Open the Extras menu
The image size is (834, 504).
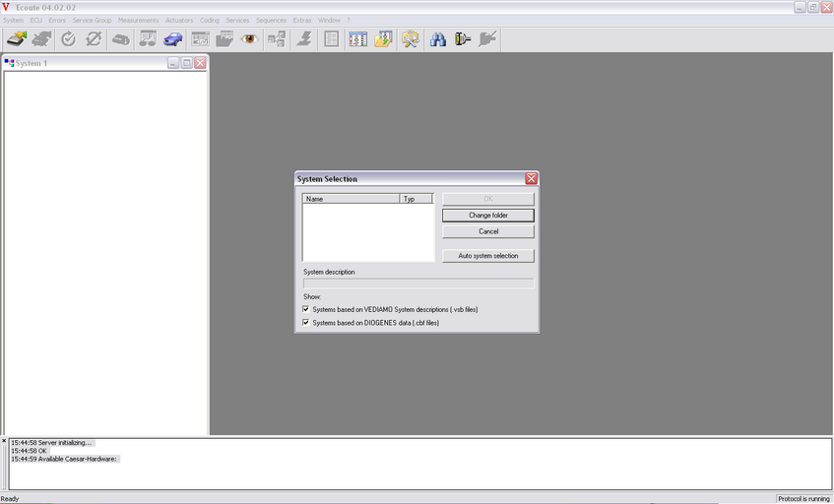(x=301, y=20)
